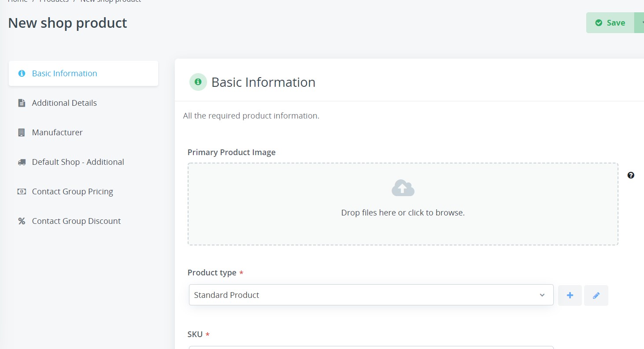The image size is (644, 349).
Task: Switch to the Manufacturer section
Action: [57, 133]
